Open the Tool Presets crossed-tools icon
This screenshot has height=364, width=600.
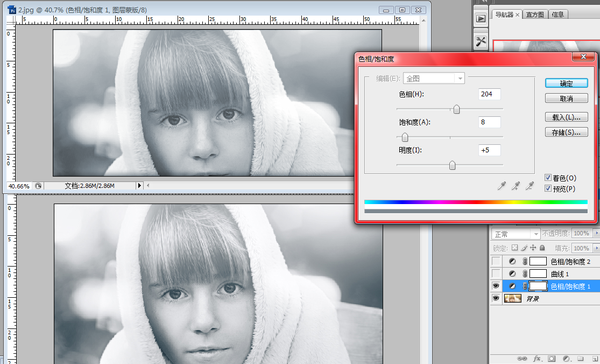coord(481,41)
